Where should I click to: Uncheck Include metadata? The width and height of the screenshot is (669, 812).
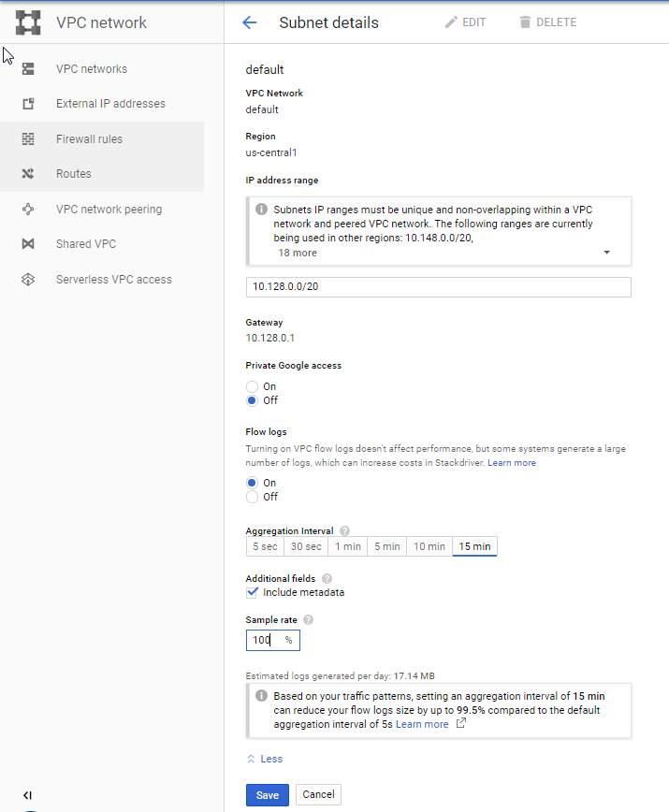(x=252, y=592)
